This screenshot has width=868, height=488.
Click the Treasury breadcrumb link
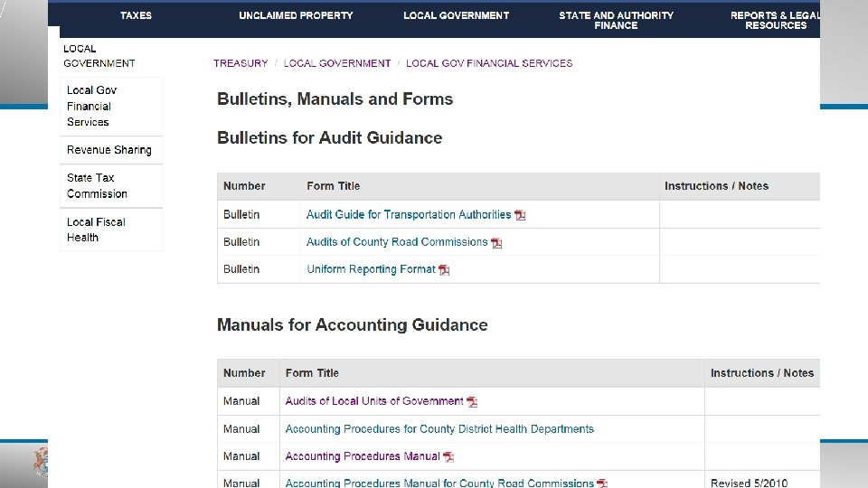point(241,63)
